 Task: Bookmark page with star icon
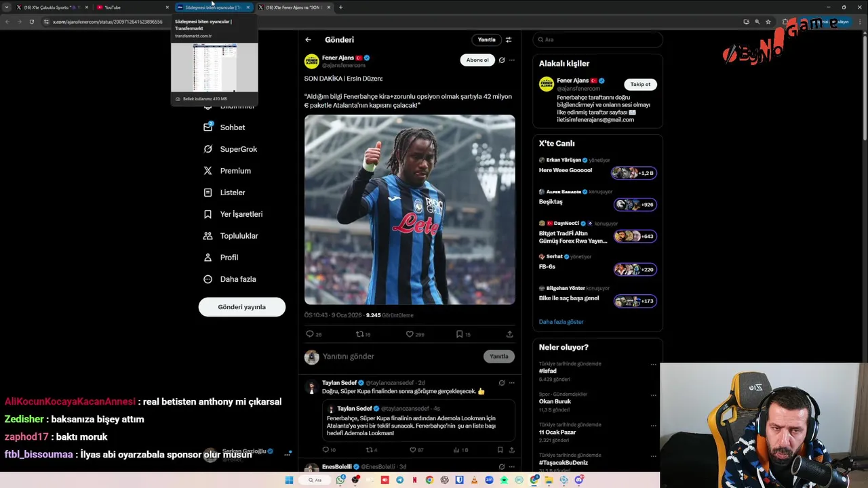pyautogui.click(x=768, y=22)
